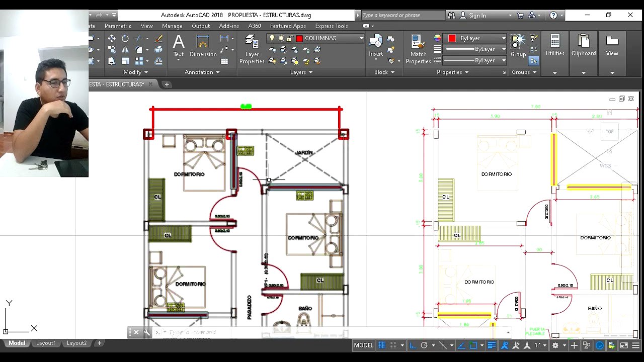Viewport: 644px width, 362px height.
Task: Open the Output ribbon tab
Action: (x=201, y=26)
